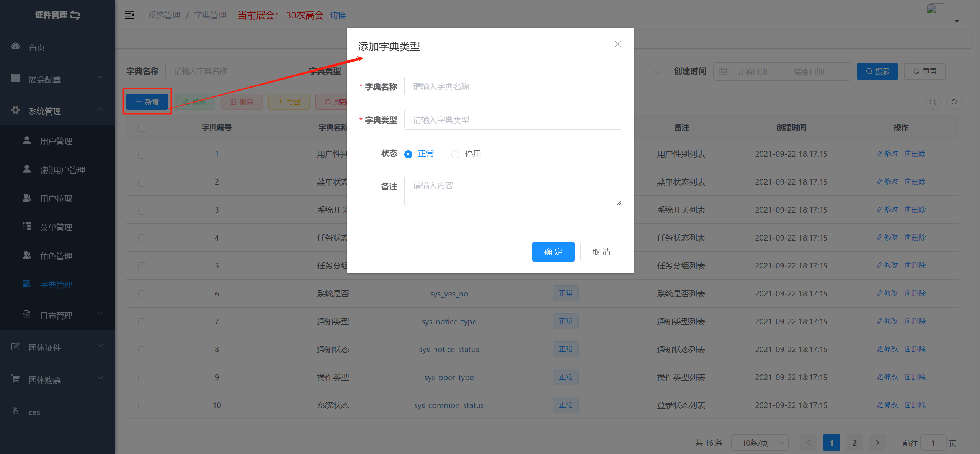Close the 添加字典类型 dialog with X
This screenshot has width=980, height=454.
click(617, 44)
